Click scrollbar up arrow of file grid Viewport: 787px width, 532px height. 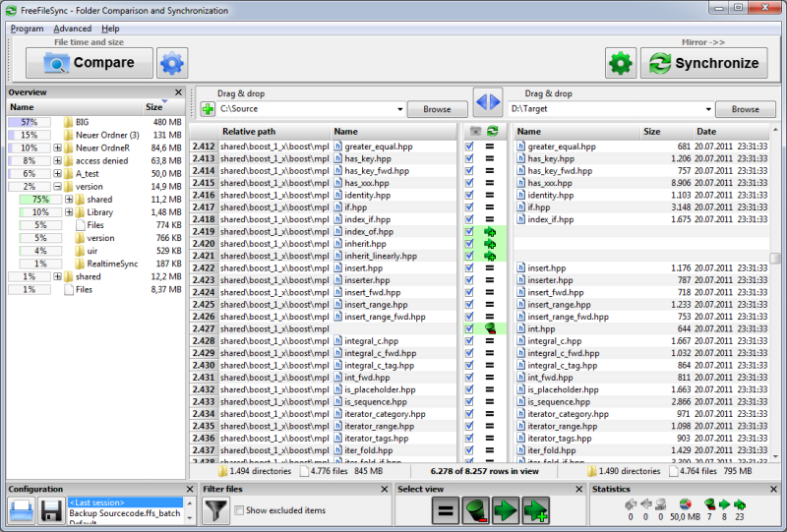[x=775, y=130]
